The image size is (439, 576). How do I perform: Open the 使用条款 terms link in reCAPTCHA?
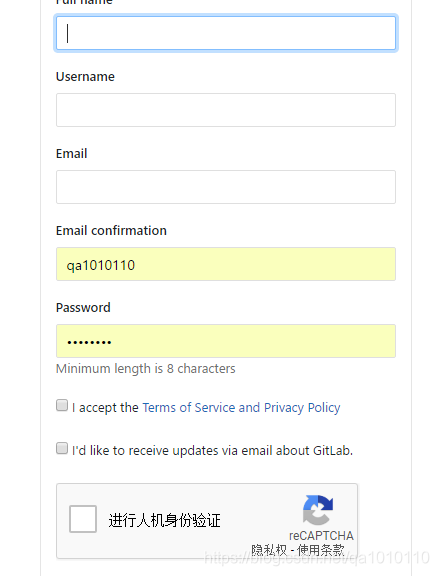[x=321, y=550]
